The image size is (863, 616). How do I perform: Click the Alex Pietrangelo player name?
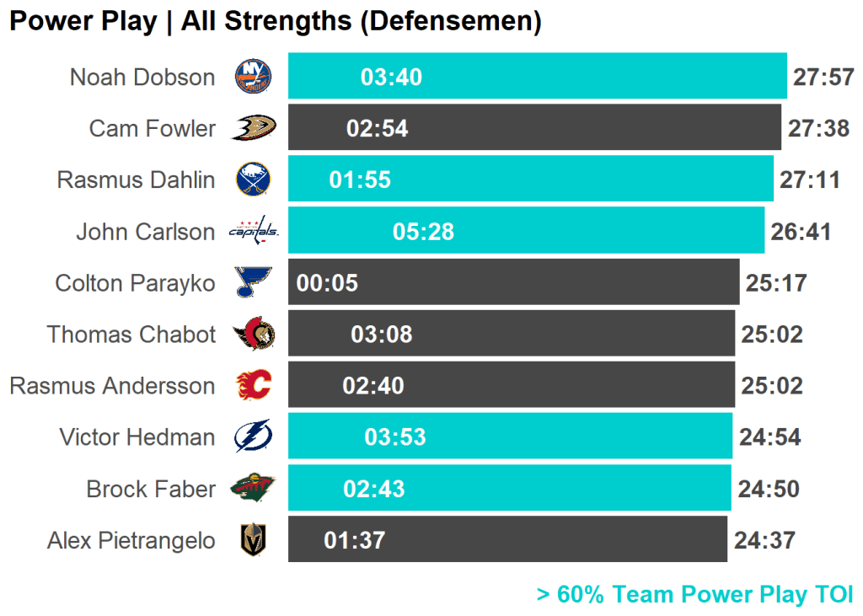coord(131,540)
